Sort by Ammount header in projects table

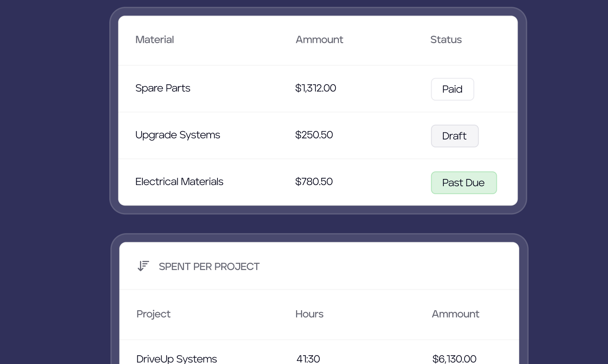(x=455, y=314)
